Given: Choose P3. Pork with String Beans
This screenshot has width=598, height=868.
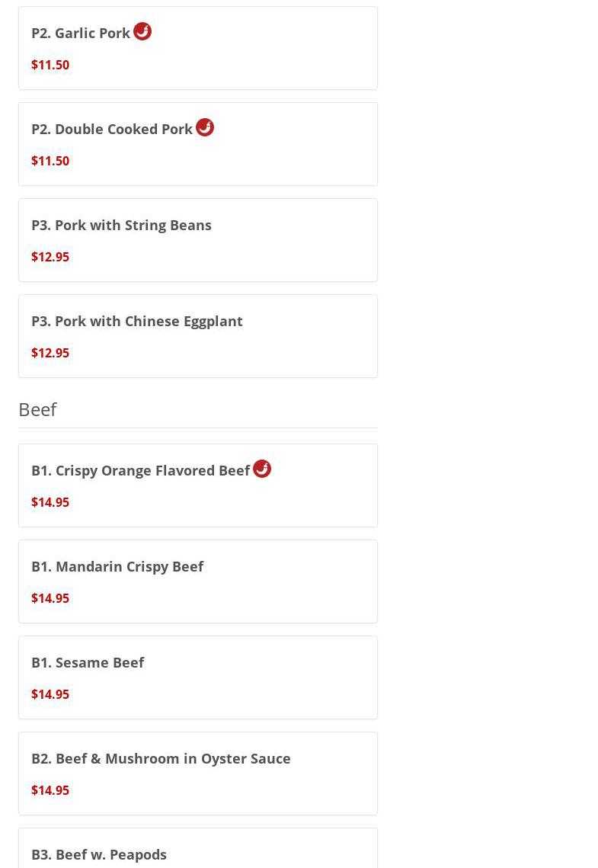Looking at the screenshot, I should point(121,225).
